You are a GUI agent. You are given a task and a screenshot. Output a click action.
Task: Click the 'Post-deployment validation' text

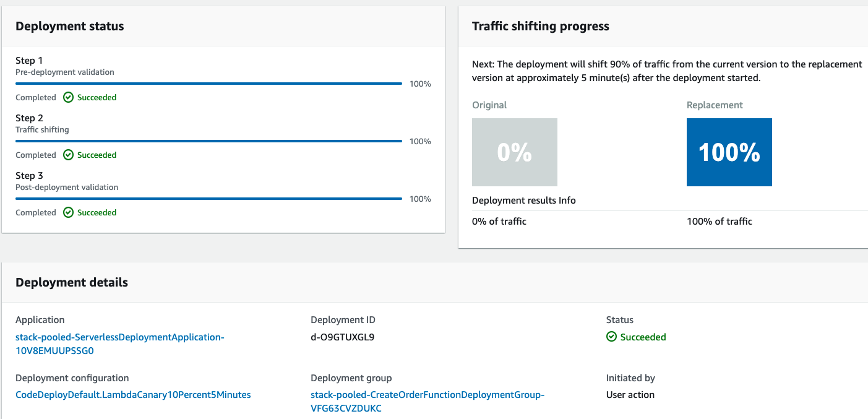click(67, 188)
